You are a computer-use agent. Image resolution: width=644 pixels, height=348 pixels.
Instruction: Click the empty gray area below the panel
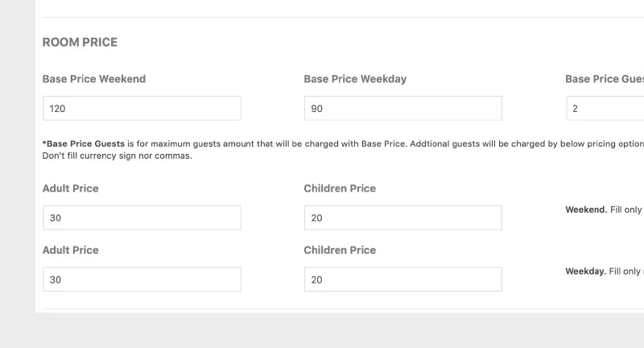322,330
